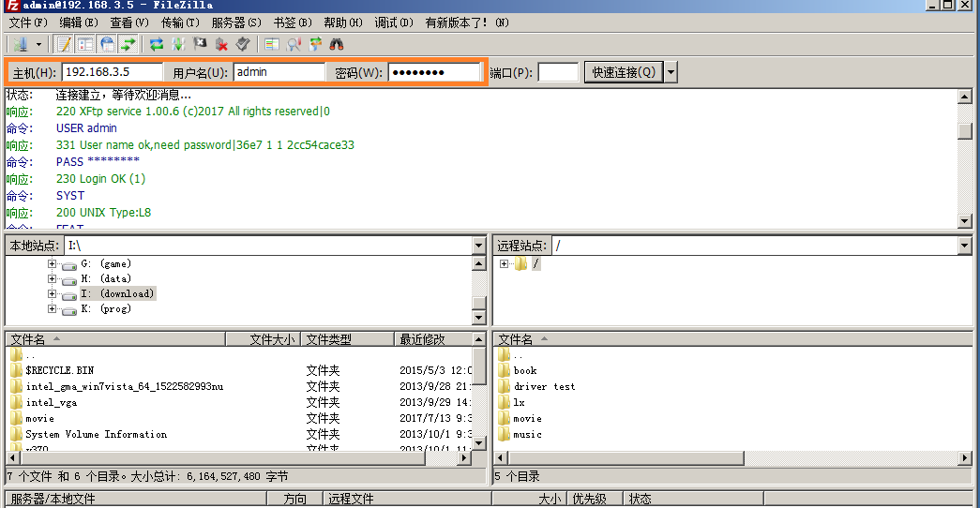Cancel the current operation
The width and height of the screenshot is (980, 508).
coord(200,44)
